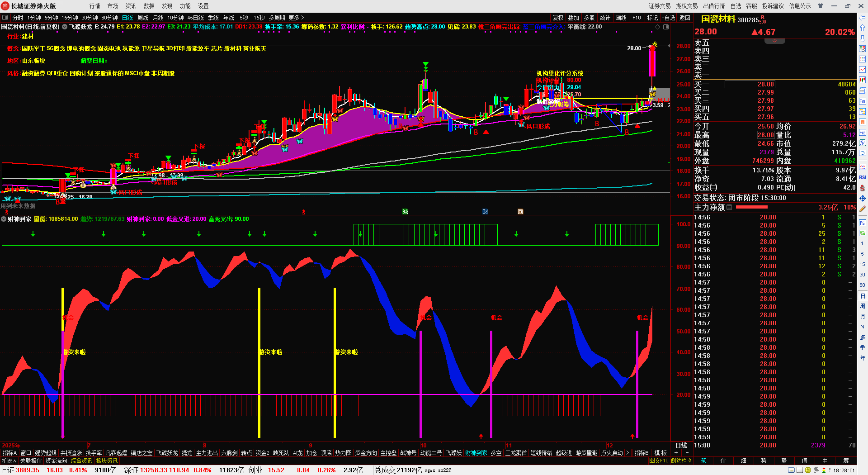The image size is (868, 475).
Task: Click the 财 marker icon below price chart
Action: (485, 212)
